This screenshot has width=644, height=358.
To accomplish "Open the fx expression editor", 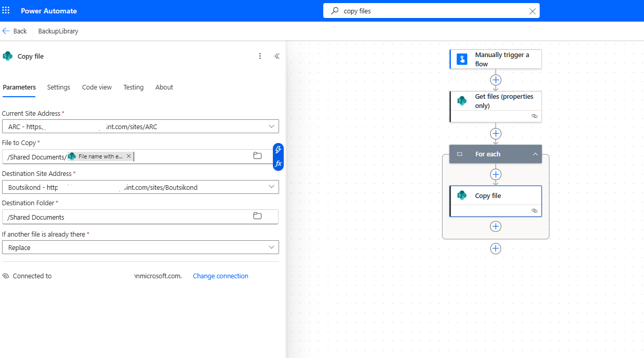I will click(x=278, y=164).
